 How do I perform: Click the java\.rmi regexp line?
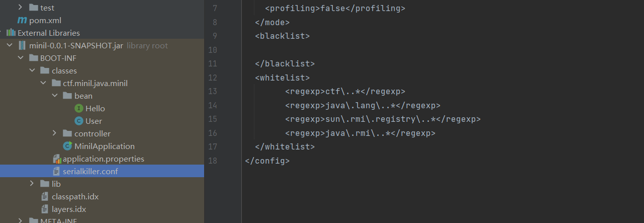coord(359,133)
